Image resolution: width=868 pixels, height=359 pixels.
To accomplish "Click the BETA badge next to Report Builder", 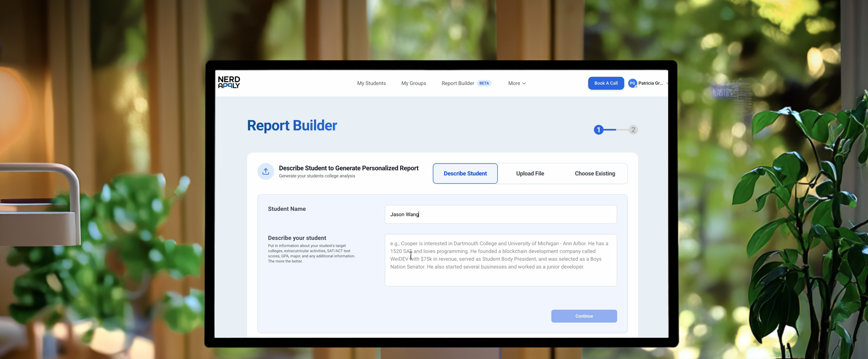I will (x=484, y=83).
